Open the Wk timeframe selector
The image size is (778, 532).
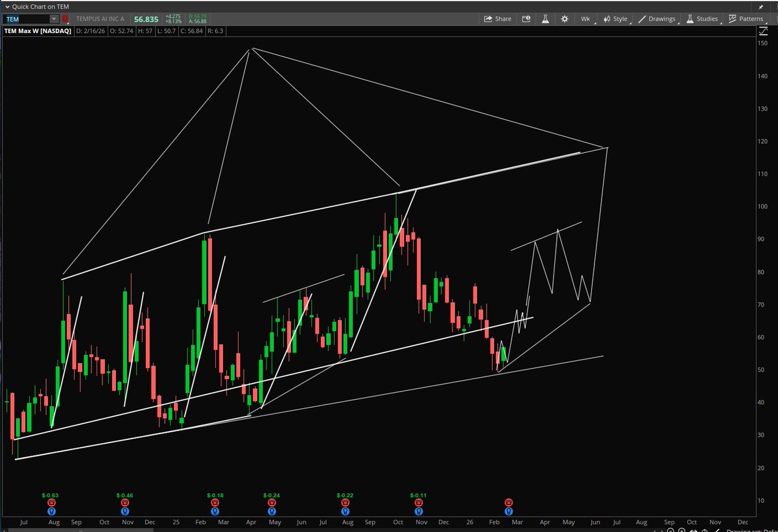pos(585,19)
